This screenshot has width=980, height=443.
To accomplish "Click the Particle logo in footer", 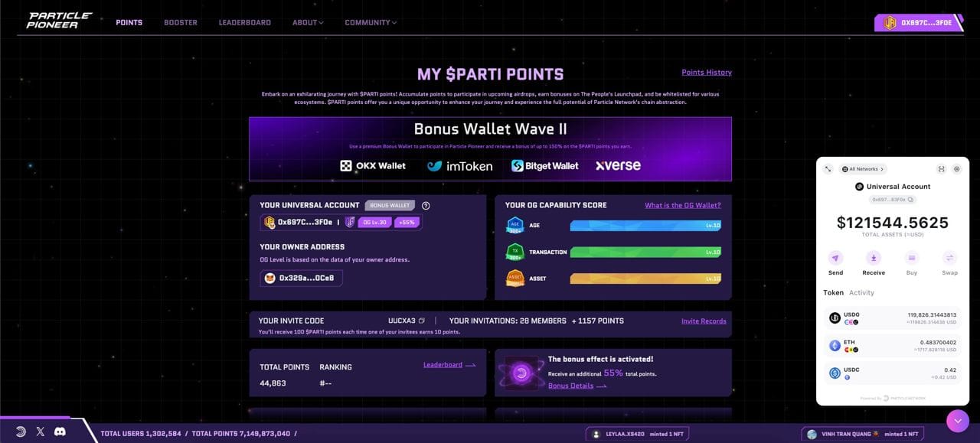I will click(21, 432).
